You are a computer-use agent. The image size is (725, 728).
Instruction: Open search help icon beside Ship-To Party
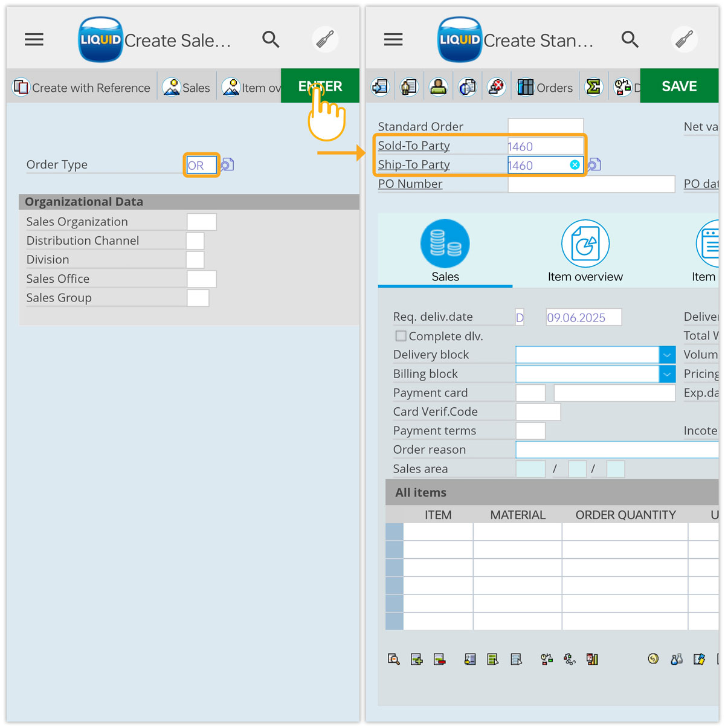coord(594,165)
